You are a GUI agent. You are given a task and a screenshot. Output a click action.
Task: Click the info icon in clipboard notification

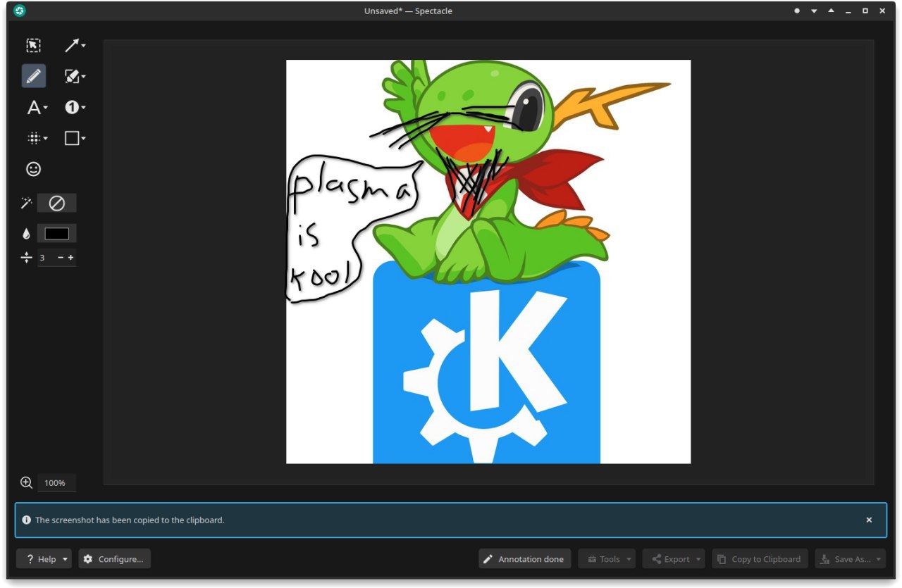point(27,520)
